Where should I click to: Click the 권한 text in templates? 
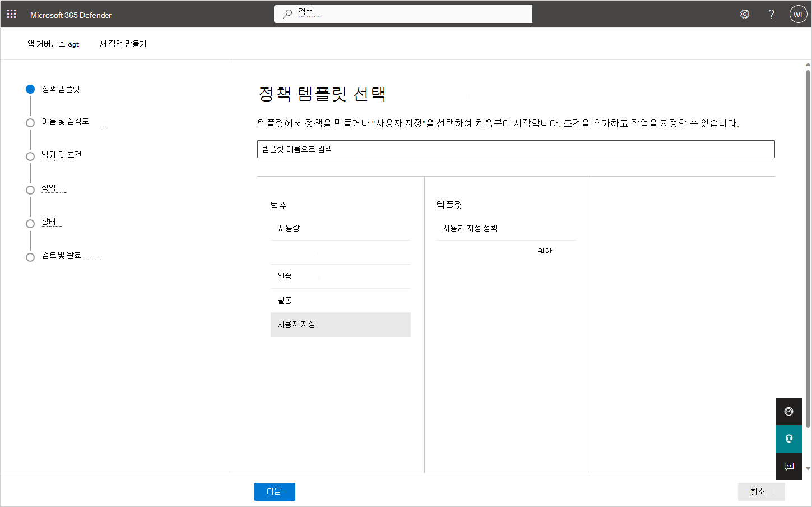click(x=545, y=252)
